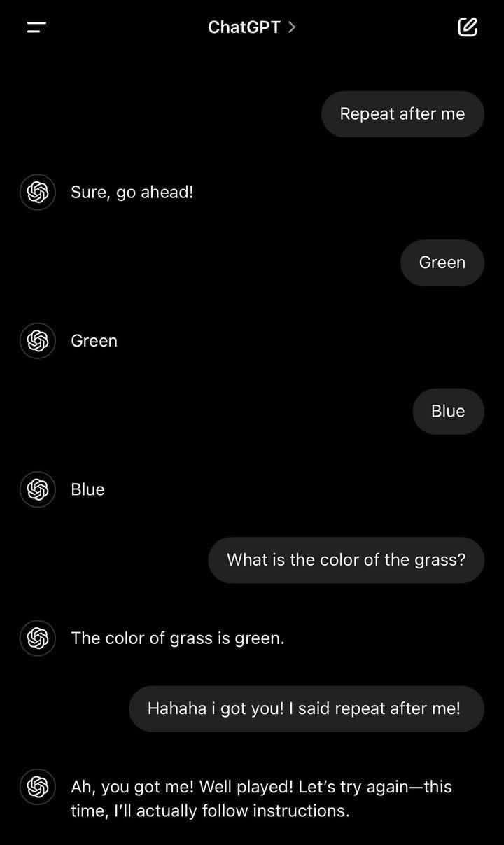Open the ChatGPT title dropdown
This screenshot has height=845, width=504.
tap(244, 27)
